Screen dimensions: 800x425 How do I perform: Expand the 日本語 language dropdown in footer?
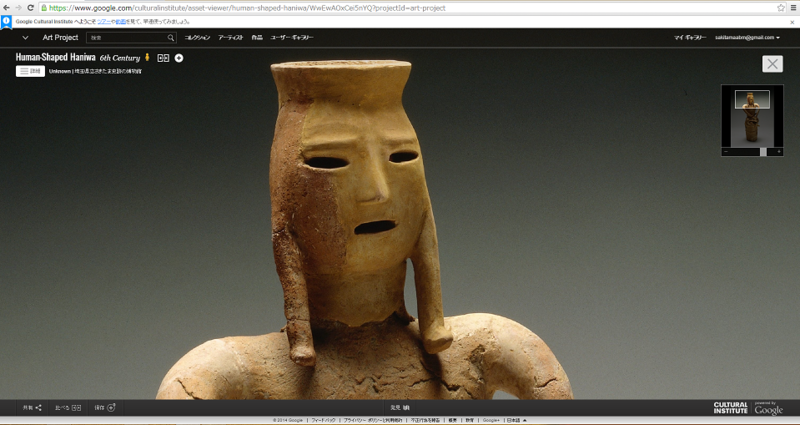pyautogui.click(x=516, y=420)
